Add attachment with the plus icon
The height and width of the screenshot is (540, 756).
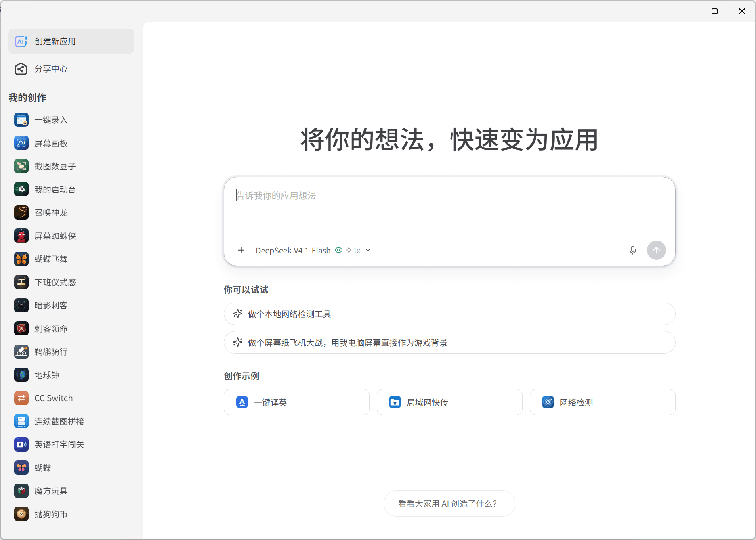(x=241, y=250)
